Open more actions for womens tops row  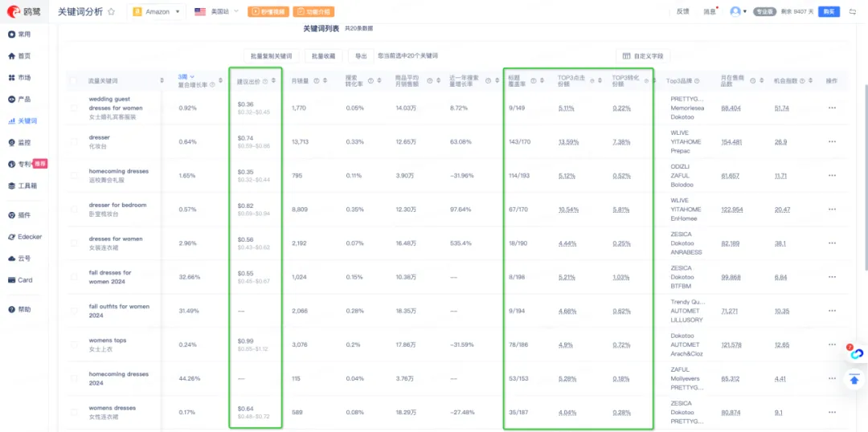click(832, 344)
